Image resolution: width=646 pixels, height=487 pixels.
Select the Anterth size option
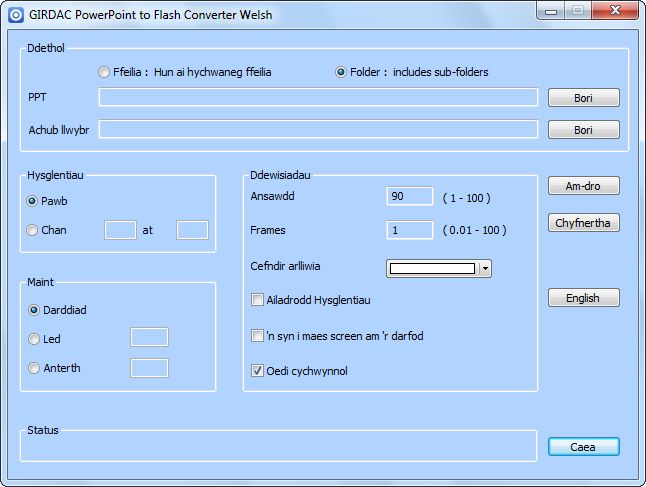pos(34,368)
